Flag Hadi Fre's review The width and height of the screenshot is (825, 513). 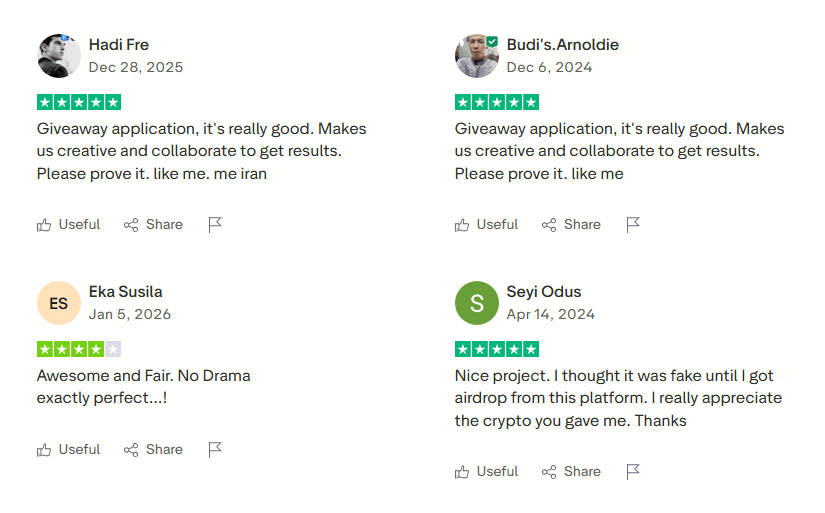215,225
